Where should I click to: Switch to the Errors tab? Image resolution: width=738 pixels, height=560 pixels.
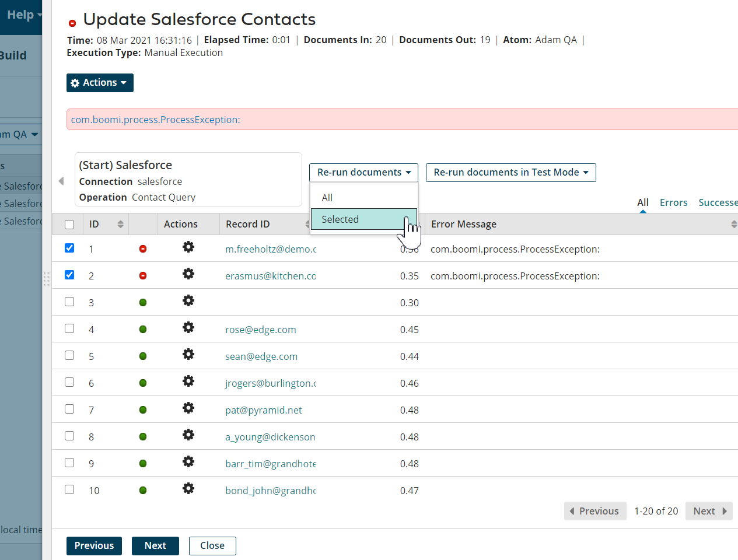pos(673,202)
